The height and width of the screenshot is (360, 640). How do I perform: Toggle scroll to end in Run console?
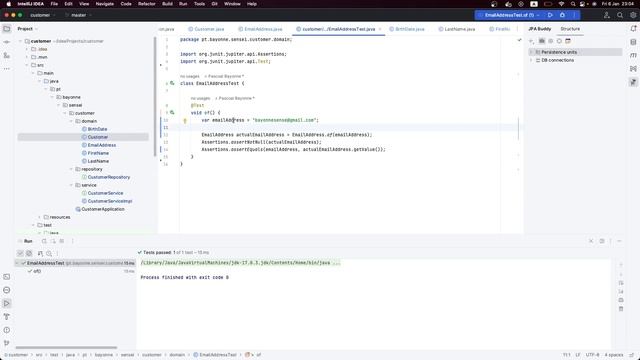coord(621,291)
